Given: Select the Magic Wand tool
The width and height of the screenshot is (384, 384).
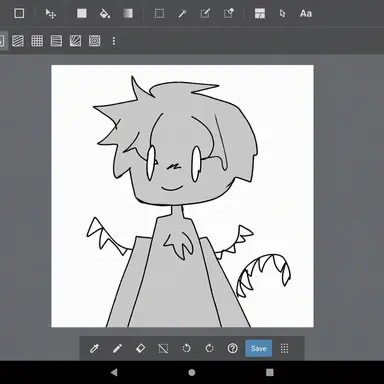Looking at the screenshot, I should [x=182, y=14].
